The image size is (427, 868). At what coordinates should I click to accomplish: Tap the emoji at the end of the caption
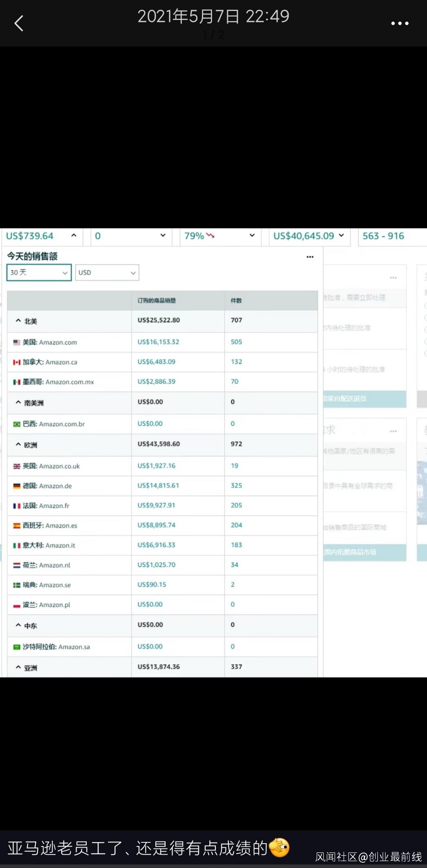[279, 848]
